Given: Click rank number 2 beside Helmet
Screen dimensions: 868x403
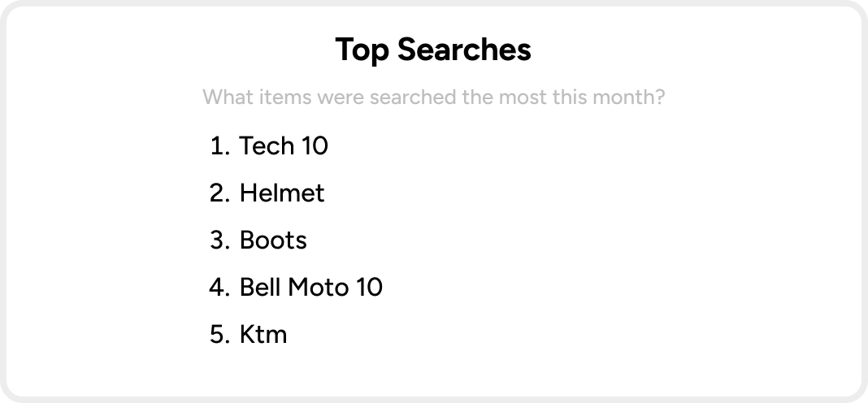Looking at the screenshot, I should tap(220, 193).
